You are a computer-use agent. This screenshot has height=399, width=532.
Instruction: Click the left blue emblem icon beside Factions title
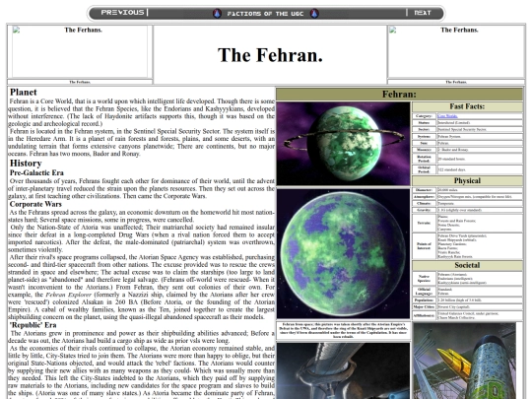tap(217, 13)
